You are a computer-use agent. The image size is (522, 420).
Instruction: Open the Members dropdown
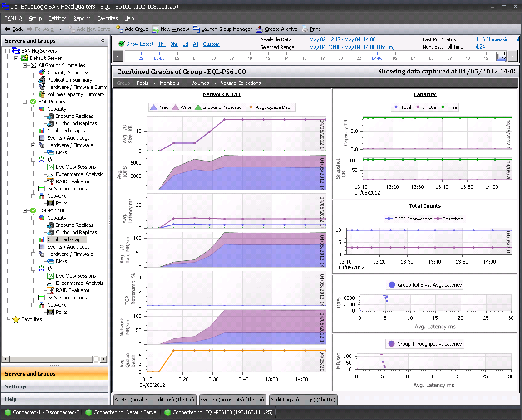click(173, 83)
